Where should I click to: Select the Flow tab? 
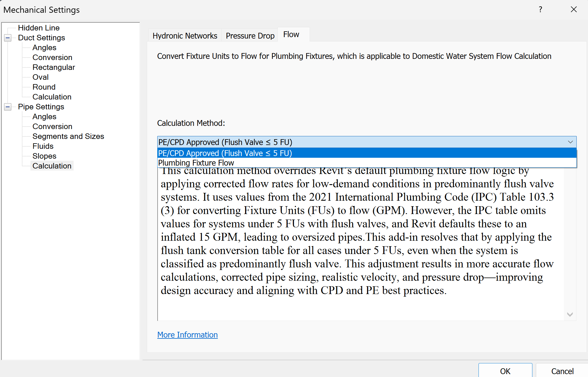pyautogui.click(x=291, y=35)
